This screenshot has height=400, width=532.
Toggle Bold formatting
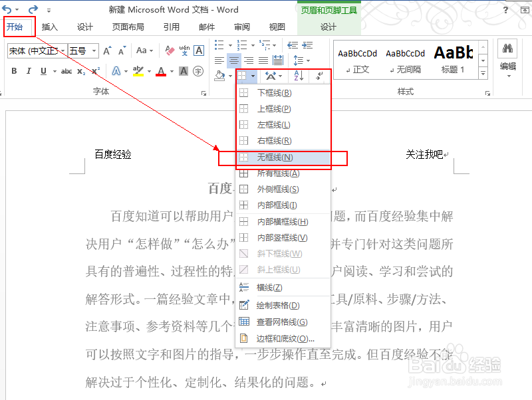(14, 71)
